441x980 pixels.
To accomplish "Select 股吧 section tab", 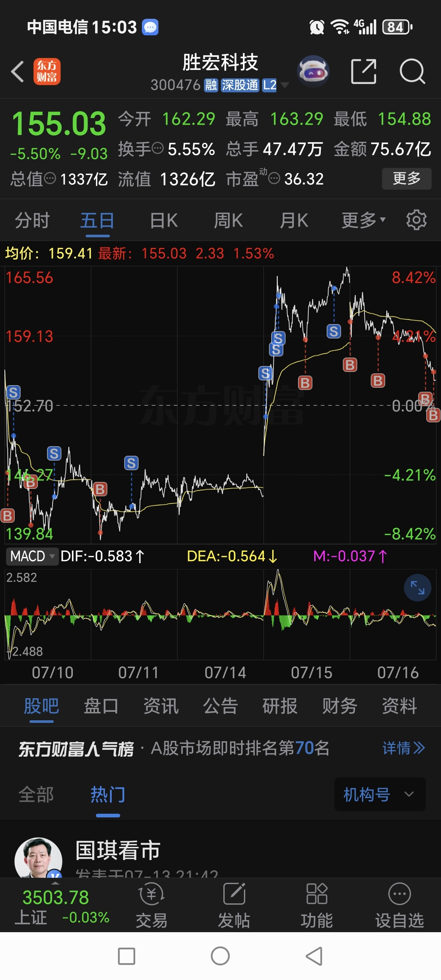I will click(x=42, y=706).
